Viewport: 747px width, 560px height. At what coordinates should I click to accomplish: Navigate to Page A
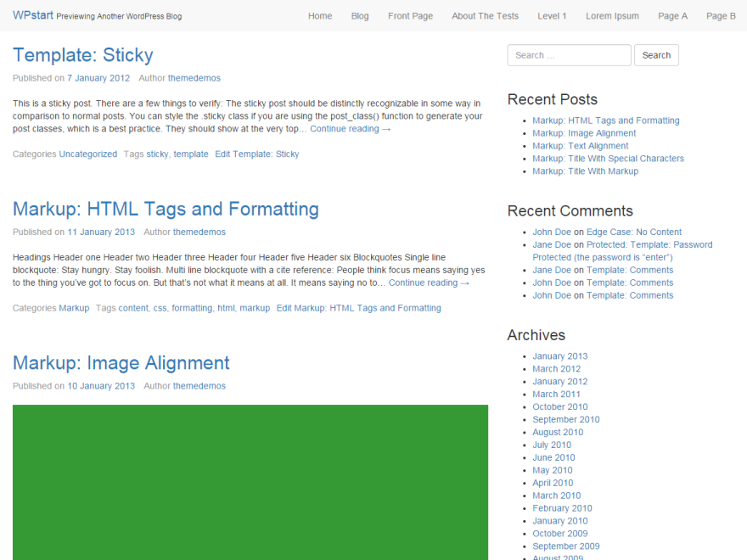point(672,15)
